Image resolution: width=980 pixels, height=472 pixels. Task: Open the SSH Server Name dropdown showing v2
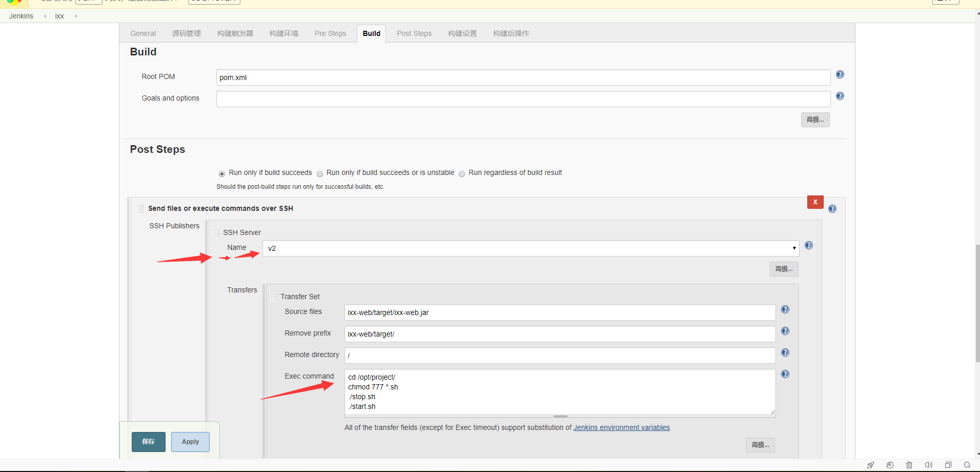coord(530,249)
